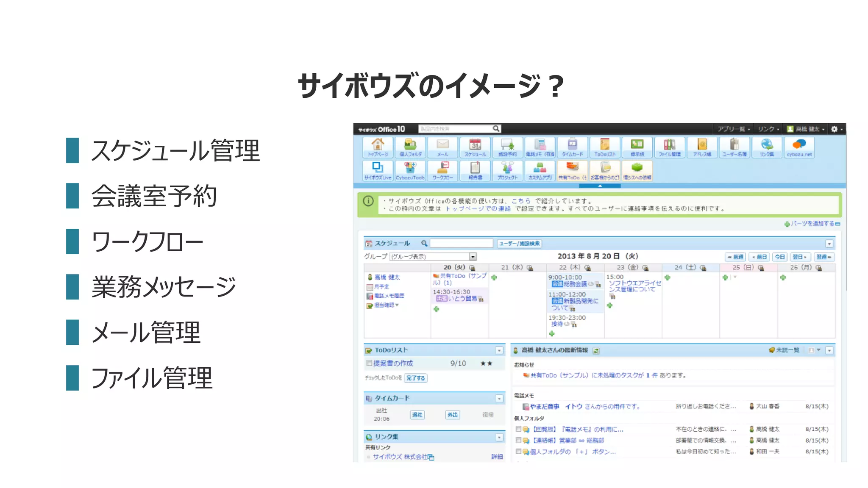Image resolution: width=868 pixels, height=488 pixels.
Task: Open the 個人フォルダ icon
Action: tap(410, 147)
